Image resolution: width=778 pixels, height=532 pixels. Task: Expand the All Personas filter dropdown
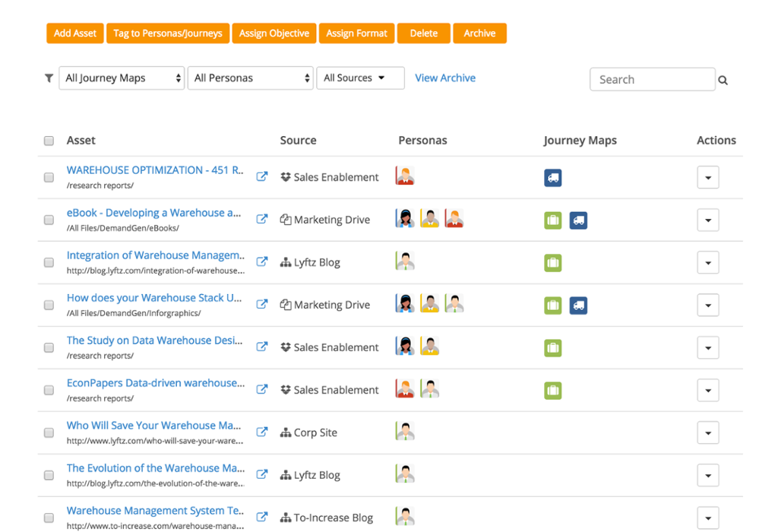(251, 78)
